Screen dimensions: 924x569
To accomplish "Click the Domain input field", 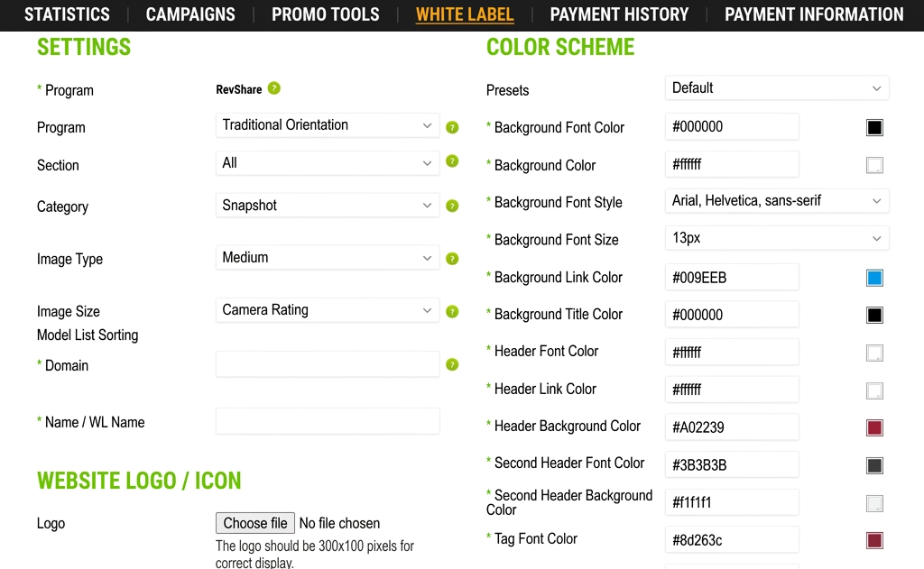I will click(328, 364).
